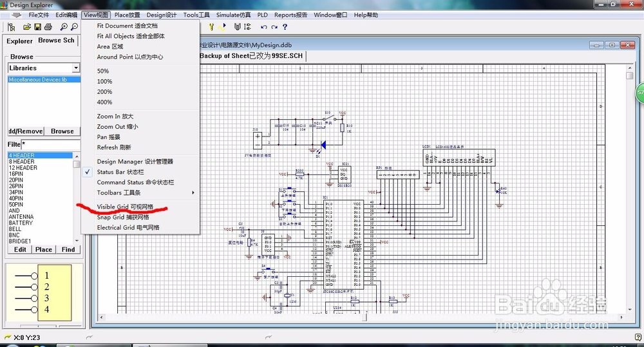Click the Zoom Out magnifier icon

tap(74, 27)
